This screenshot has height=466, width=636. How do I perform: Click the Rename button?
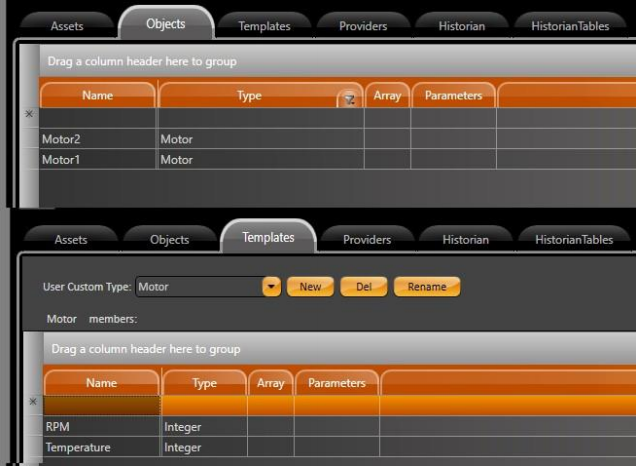(427, 287)
